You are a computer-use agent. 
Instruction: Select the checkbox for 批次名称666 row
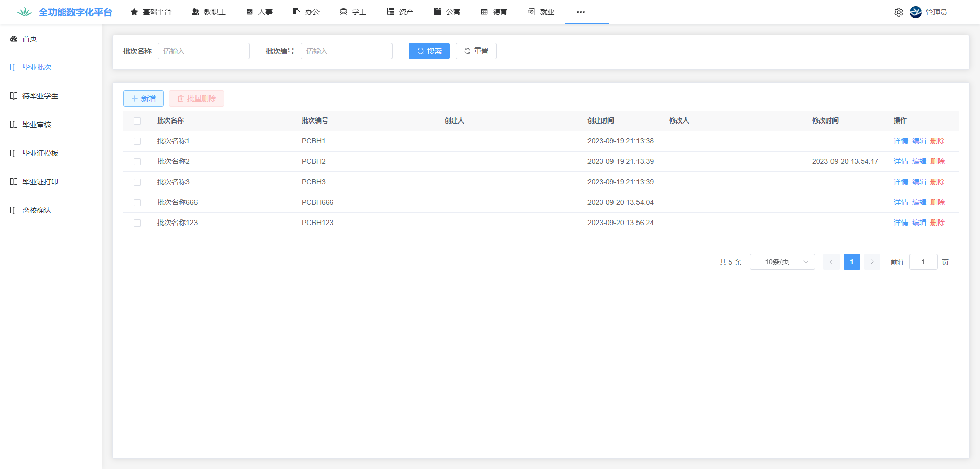[x=137, y=203]
